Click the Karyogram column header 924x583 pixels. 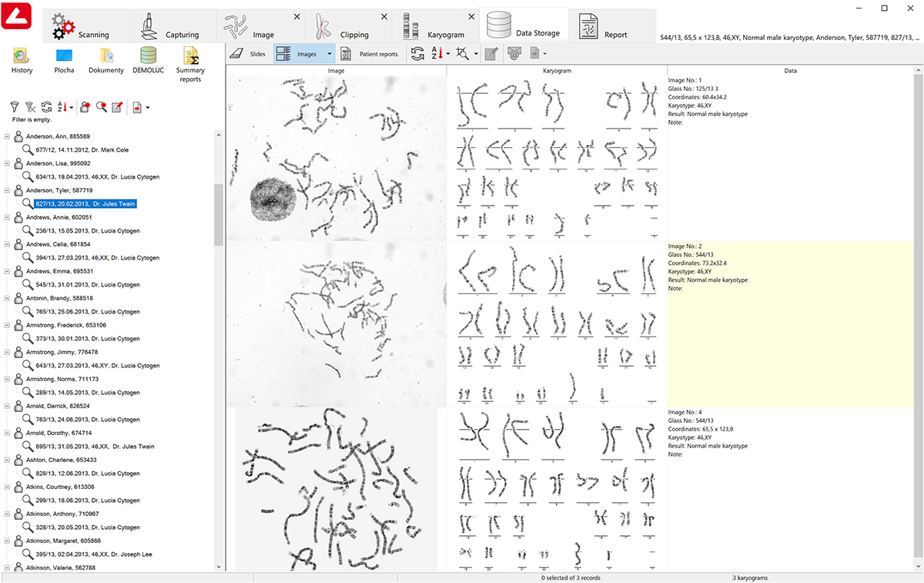557,70
